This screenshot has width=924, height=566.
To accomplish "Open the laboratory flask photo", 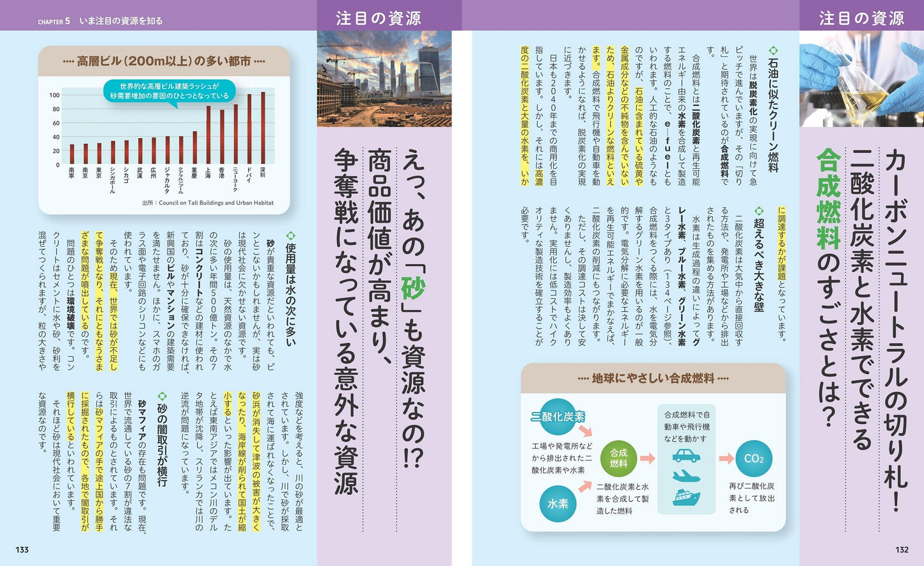I will pyautogui.click(x=861, y=79).
